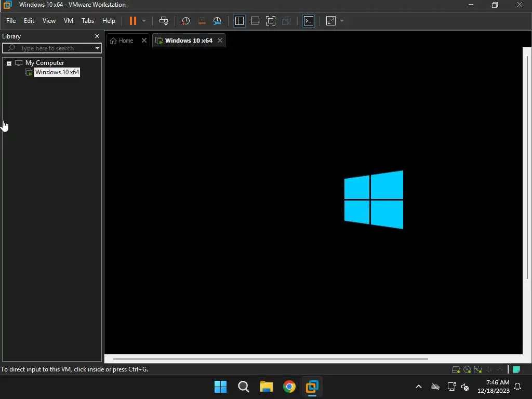
Task: Open the stretch options dropdown arrow
Action: [342, 21]
